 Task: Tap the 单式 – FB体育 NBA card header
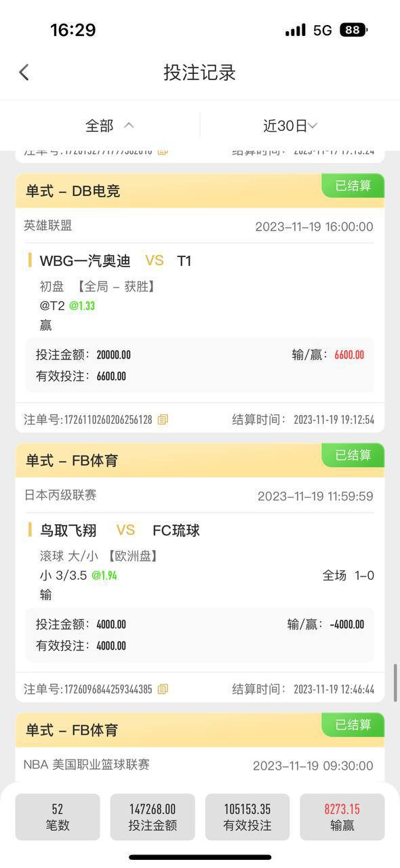pos(200,730)
